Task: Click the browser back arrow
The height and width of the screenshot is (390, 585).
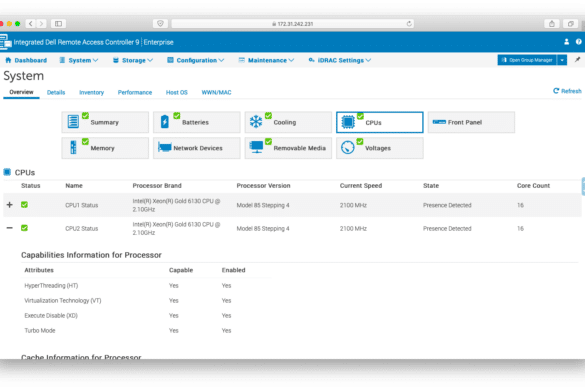Action: 31,24
